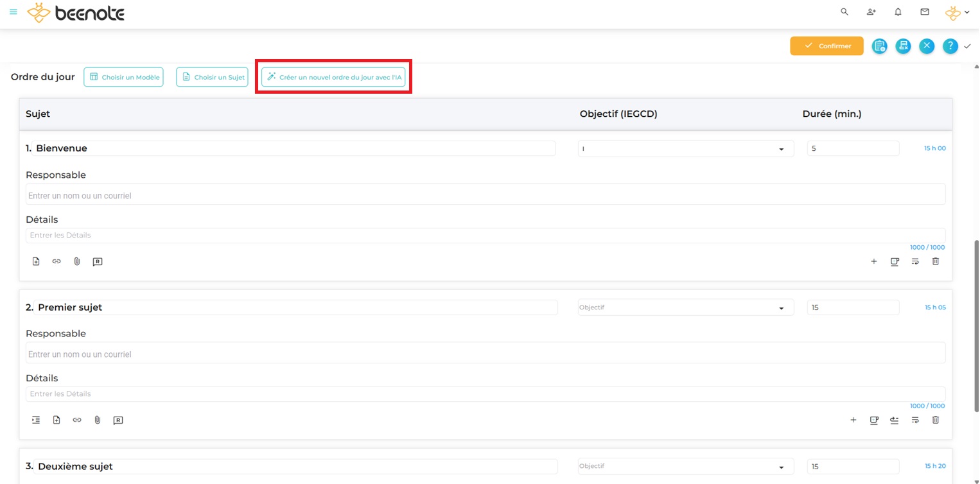The image size is (980, 484).
Task: Click the indent icon under Premier sujet
Action: click(x=36, y=420)
